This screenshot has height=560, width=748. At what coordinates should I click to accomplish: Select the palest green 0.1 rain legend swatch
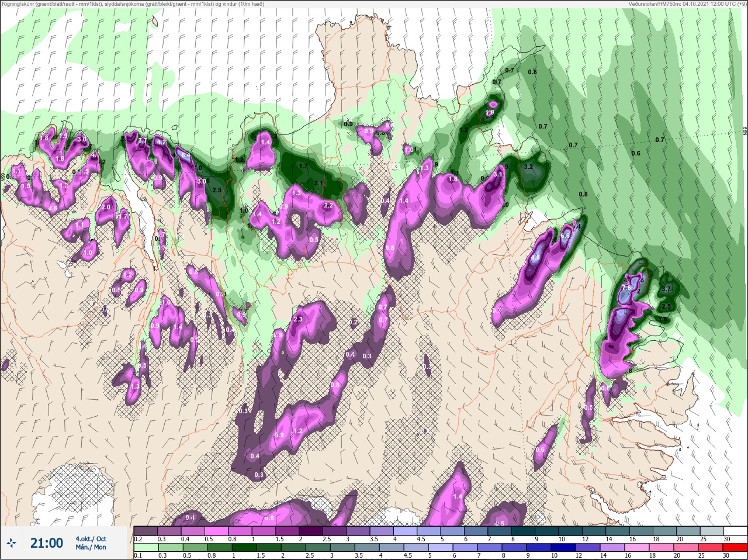pyautogui.click(x=147, y=548)
